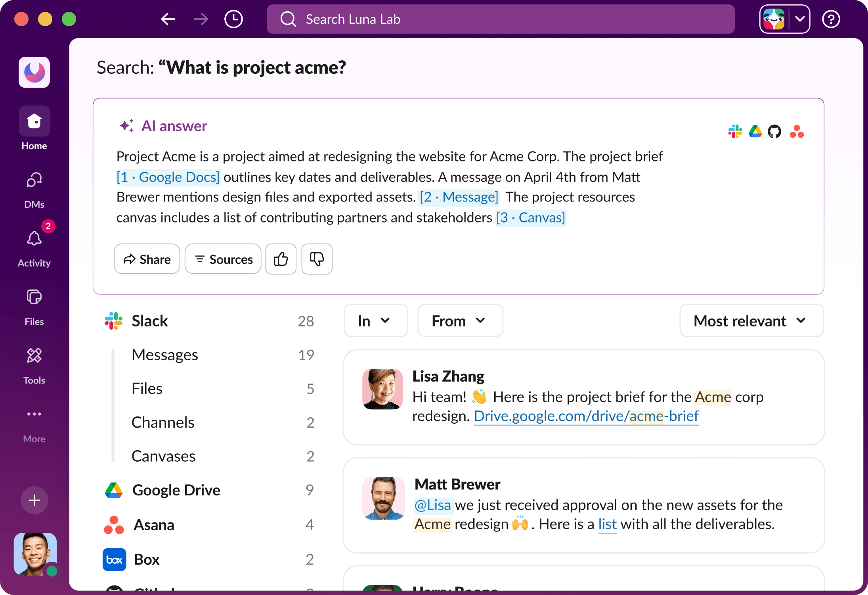Click the Share button
This screenshot has width=868, height=595.
click(147, 259)
